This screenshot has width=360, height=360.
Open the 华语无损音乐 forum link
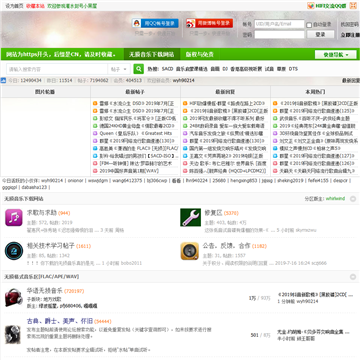[x=45, y=290]
